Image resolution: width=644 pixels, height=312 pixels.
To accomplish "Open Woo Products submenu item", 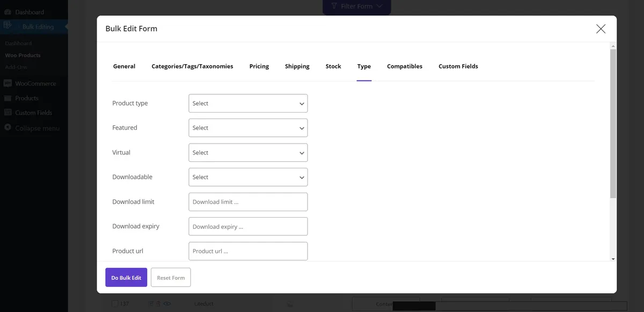I will (x=23, y=55).
